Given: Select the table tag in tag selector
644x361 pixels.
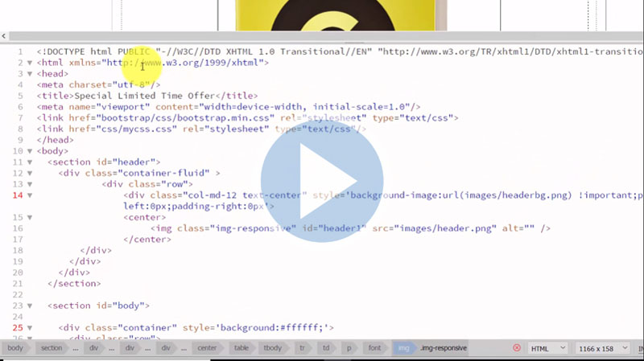Looking at the screenshot, I should point(241,348).
